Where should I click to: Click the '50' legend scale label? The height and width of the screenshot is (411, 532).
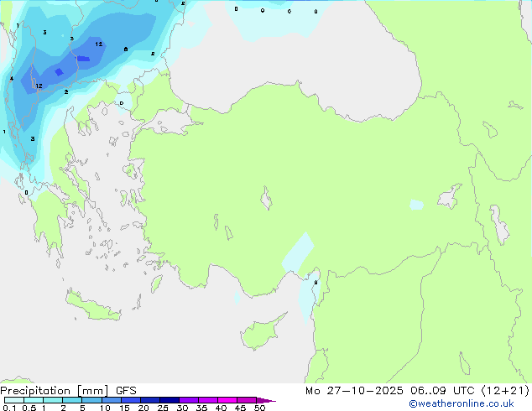(259, 408)
